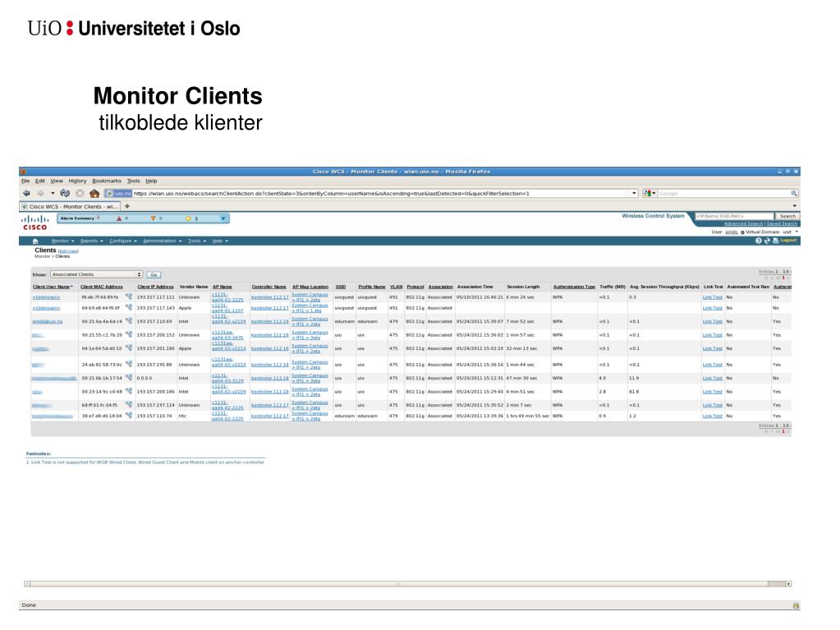Image resolution: width=840 pixels, height=630 pixels.
Task: Click the Go button beside Show
Action: tap(154, 275)
